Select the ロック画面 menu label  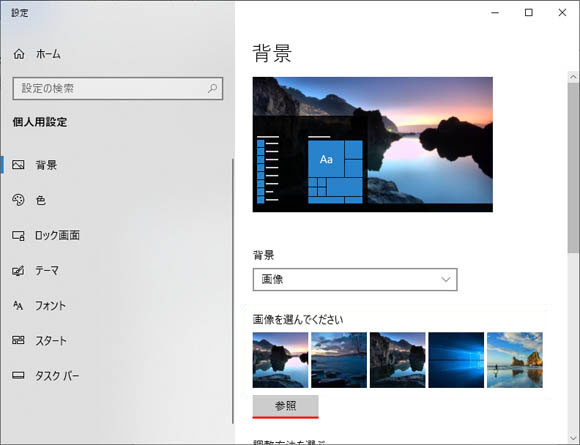pyautogui.click(x=57, y=235)
